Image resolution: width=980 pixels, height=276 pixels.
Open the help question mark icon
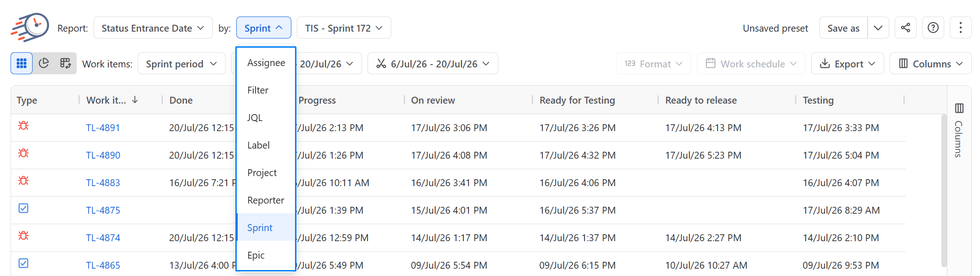pos(933,28)
